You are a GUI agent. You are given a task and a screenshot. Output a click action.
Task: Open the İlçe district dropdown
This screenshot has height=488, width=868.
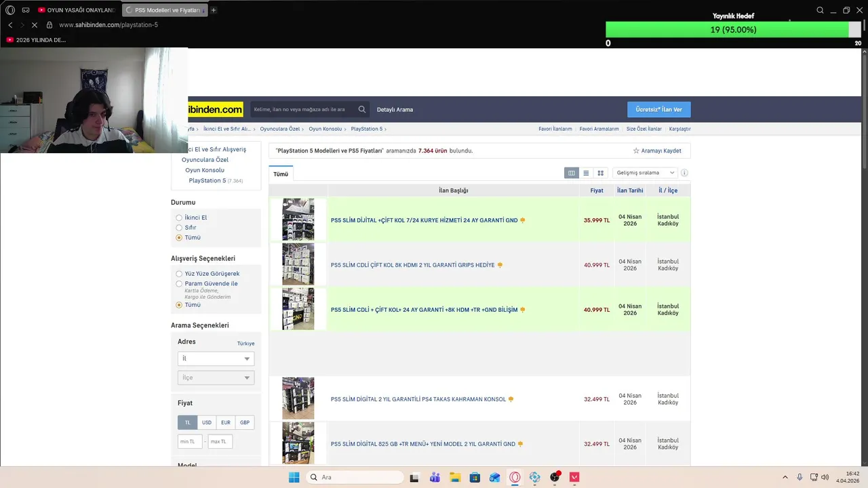point(216,378)
